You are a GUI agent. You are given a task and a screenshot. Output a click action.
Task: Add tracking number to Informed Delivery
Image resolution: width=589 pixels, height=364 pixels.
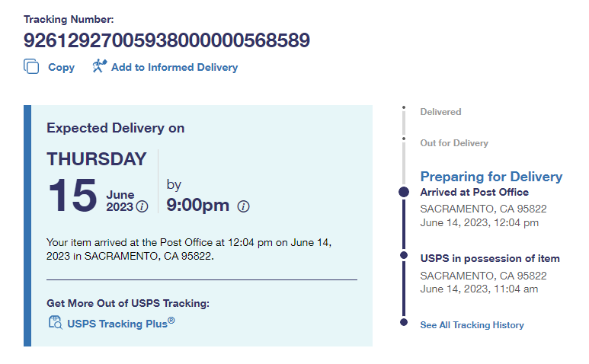tap(174, 67)
